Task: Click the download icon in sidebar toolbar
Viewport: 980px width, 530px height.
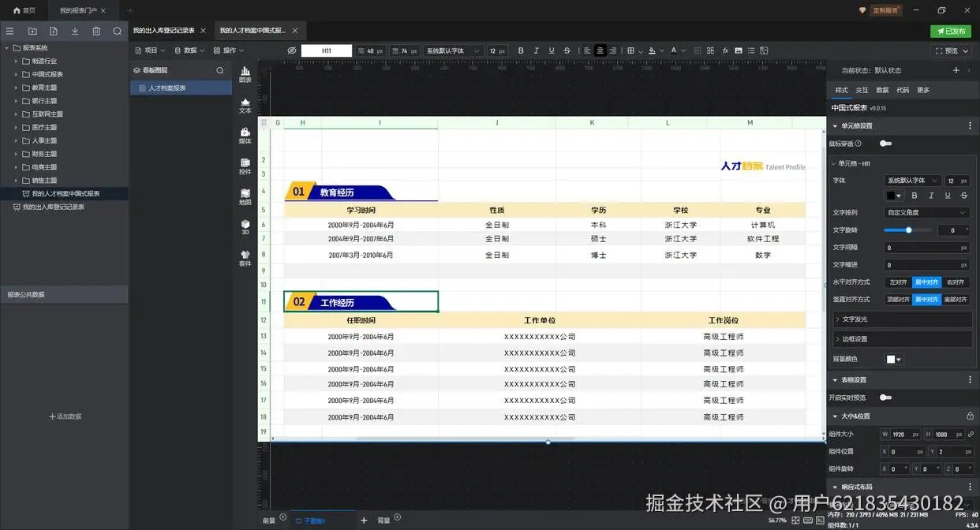Action: click(75, 31)
